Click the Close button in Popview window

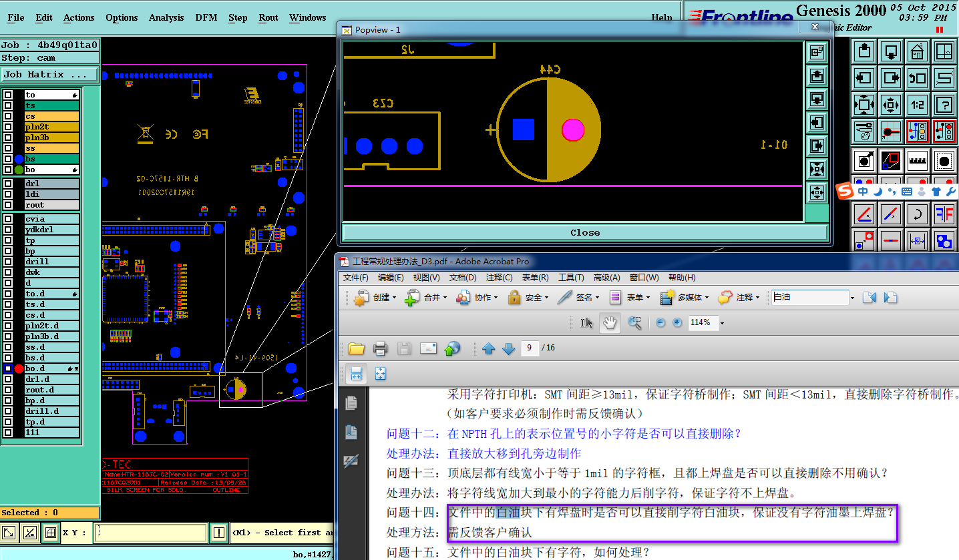pyautogui.click(x=584, y=233)
